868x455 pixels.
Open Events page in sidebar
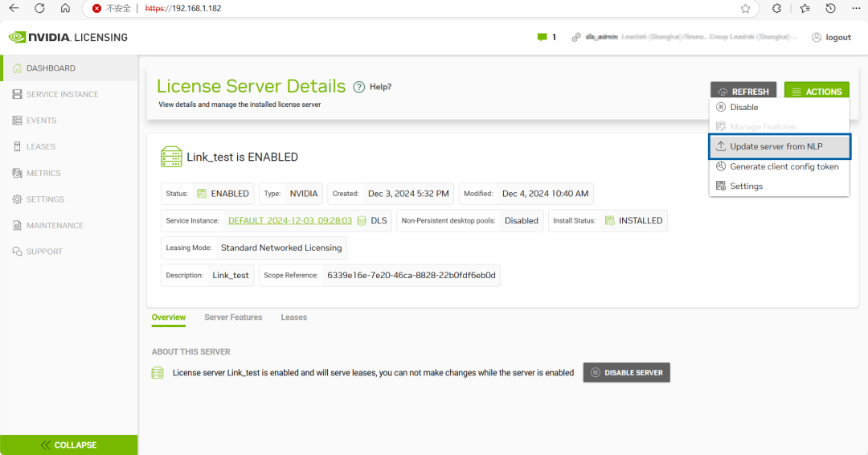pyautogui.click(x=69, y=120)
